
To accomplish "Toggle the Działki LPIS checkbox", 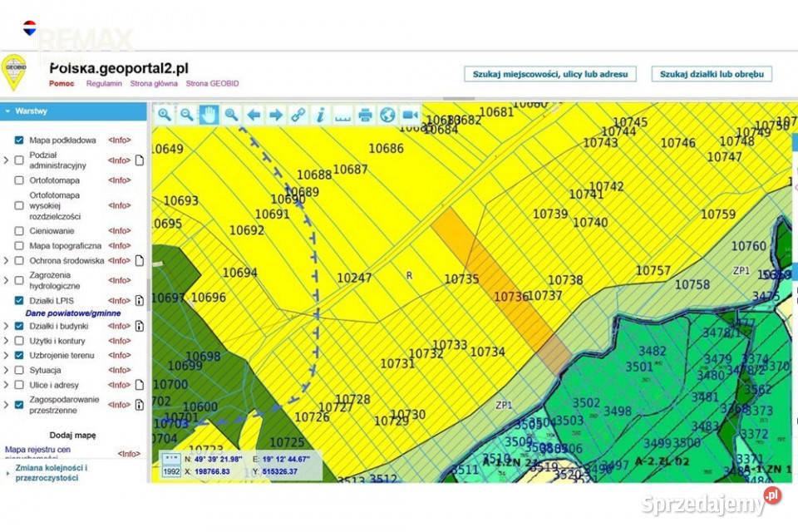I will 19,300.
